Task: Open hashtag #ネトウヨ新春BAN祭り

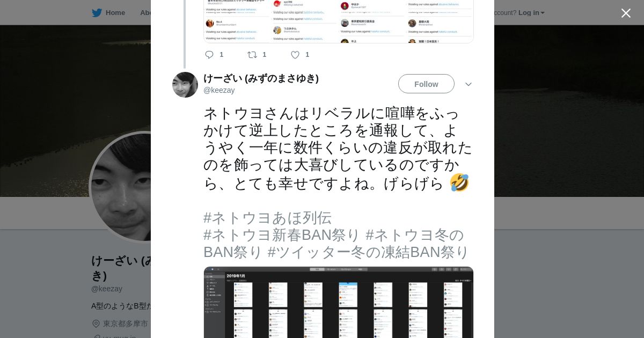Action: pos(282,235)
